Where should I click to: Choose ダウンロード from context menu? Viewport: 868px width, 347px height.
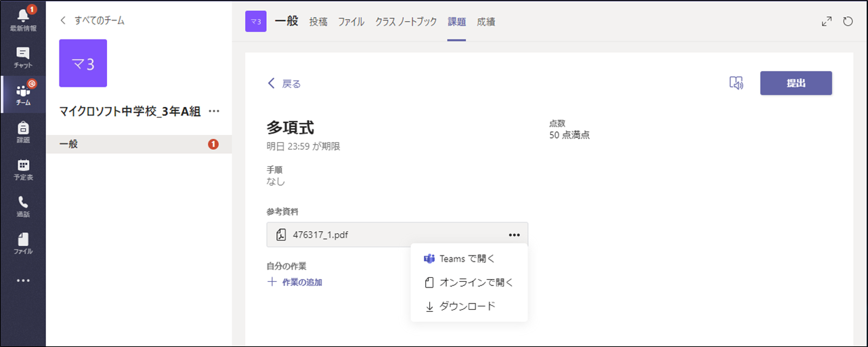[469, 306]
